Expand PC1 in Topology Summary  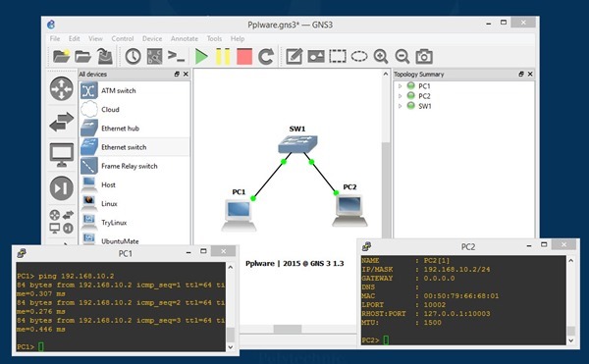coord(401,86)
